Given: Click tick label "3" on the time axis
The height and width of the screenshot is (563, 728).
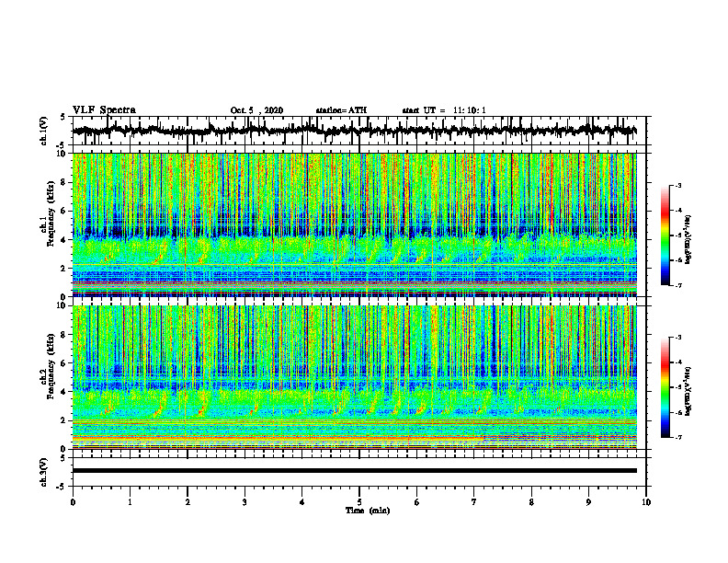Looking at the screenshot, I should coord(245,502).
